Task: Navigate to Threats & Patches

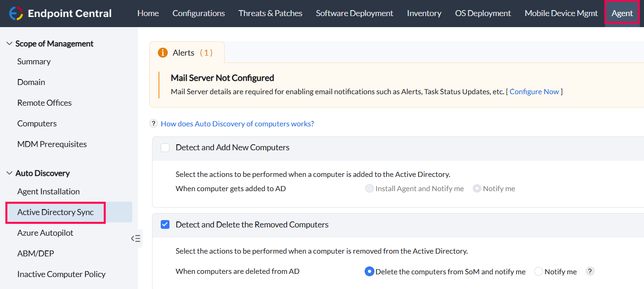Action: point(270,13)
